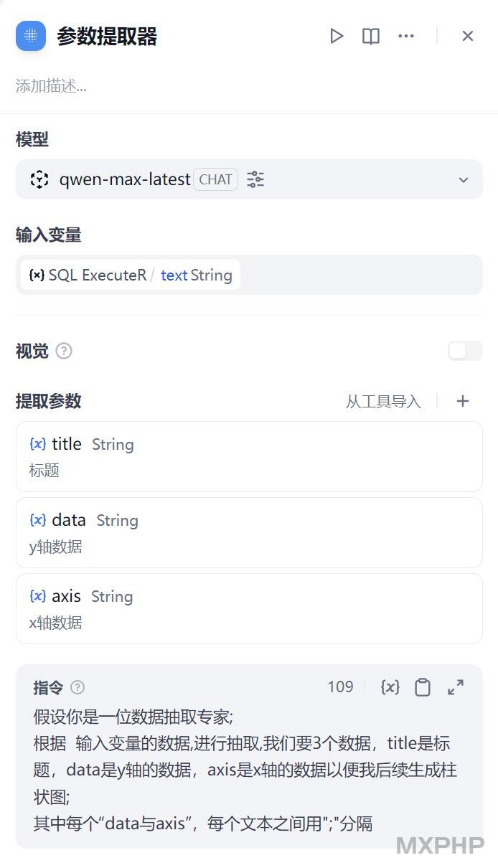The image size is (498, 868).
Task: Open model parameter settings sliders icon
Action: 255,179
